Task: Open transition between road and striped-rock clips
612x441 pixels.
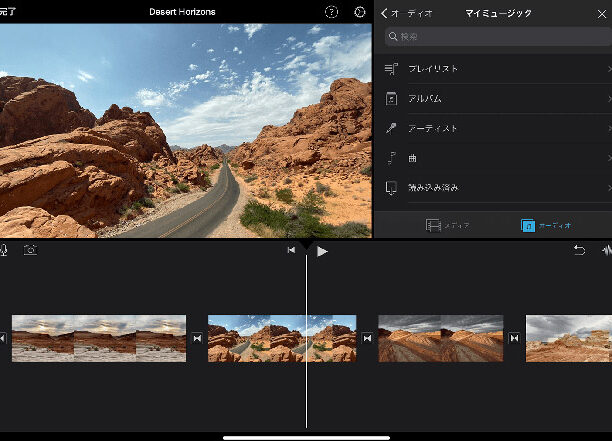Action: point(367,338)
